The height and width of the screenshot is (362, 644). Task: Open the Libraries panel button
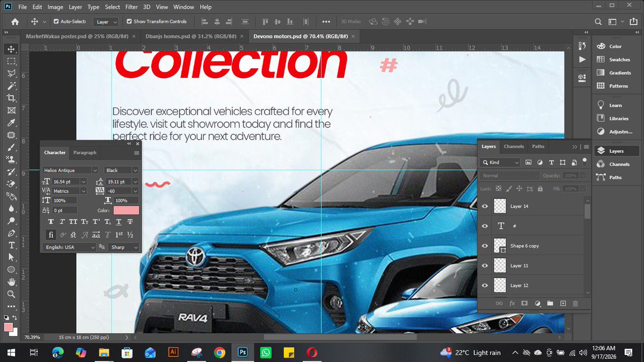tap(615, 119)
